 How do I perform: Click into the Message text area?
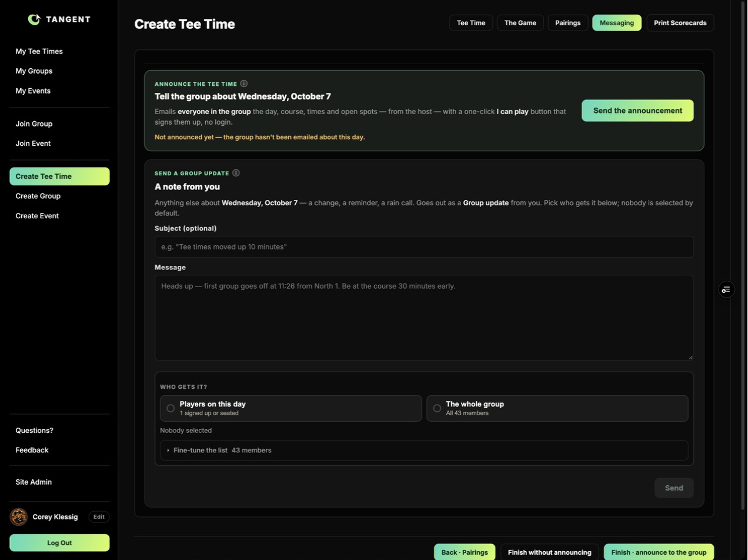[424, 318]
